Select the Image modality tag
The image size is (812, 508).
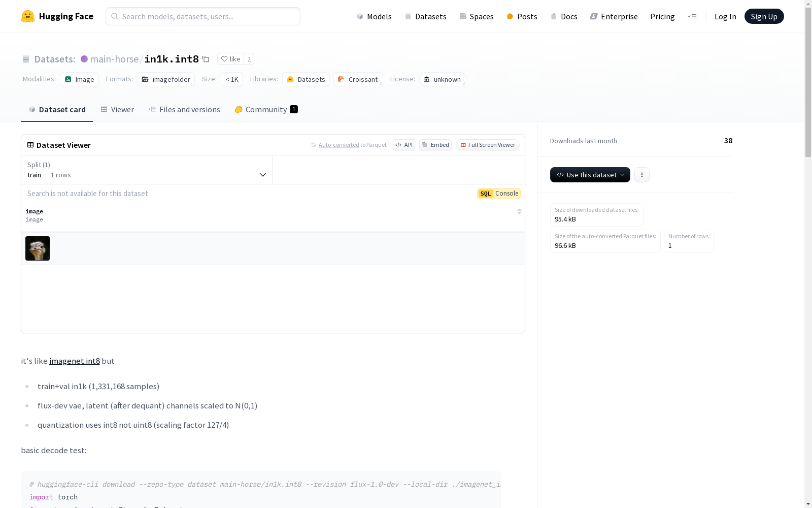(x=79, y=79)
